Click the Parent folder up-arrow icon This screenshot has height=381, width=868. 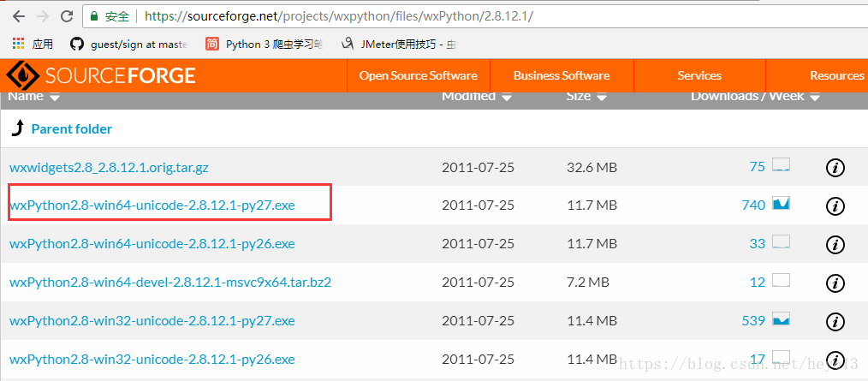click(18, 129)
